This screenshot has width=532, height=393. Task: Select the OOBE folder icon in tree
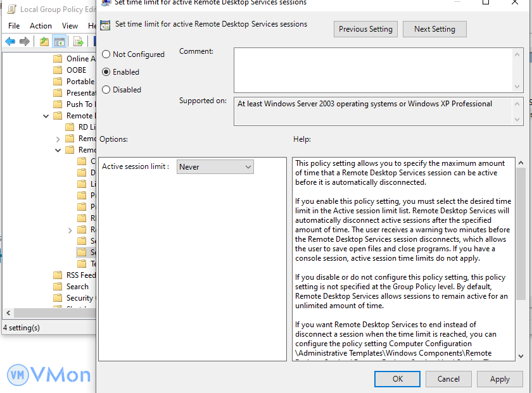[x=58, y=70]
